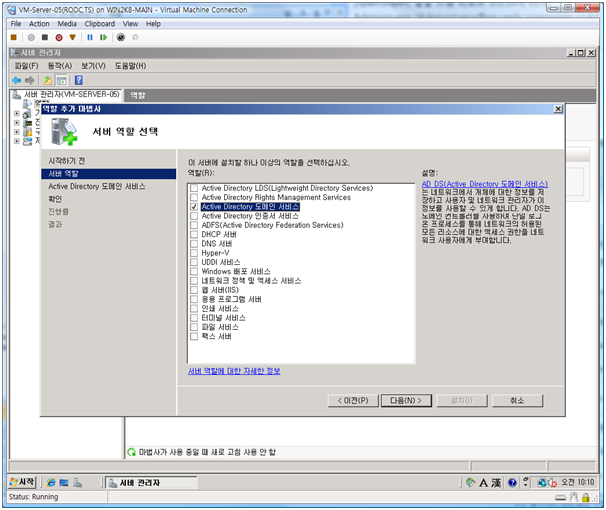Click the blue help tray icon
This screenshot has height=510, width=606.
tap(512, 483)
